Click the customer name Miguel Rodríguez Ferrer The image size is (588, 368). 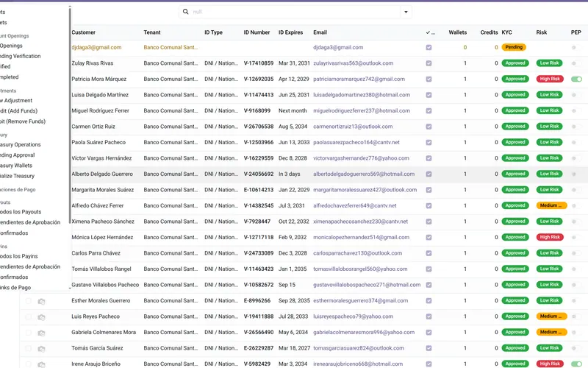point(100,111)
